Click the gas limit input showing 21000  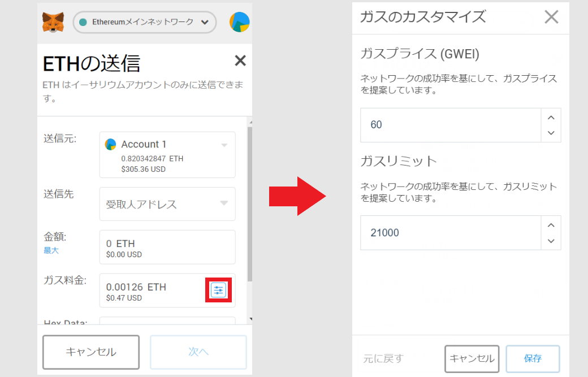coord(451,233)
